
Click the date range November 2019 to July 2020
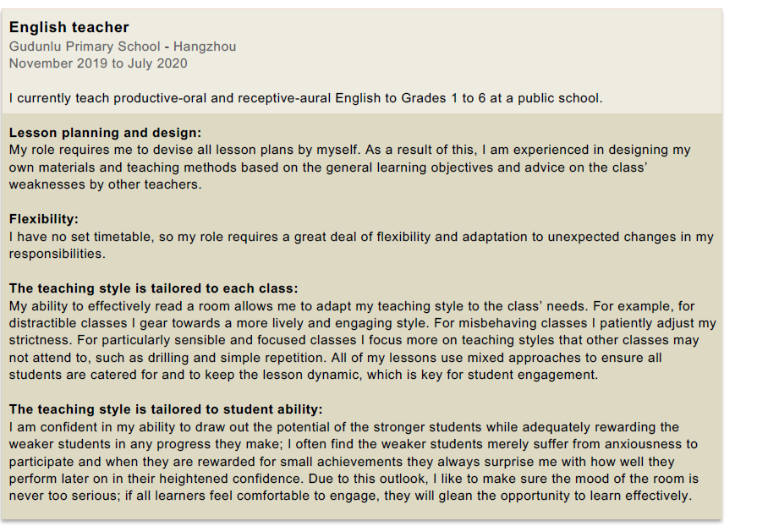(x=98, y=63)
